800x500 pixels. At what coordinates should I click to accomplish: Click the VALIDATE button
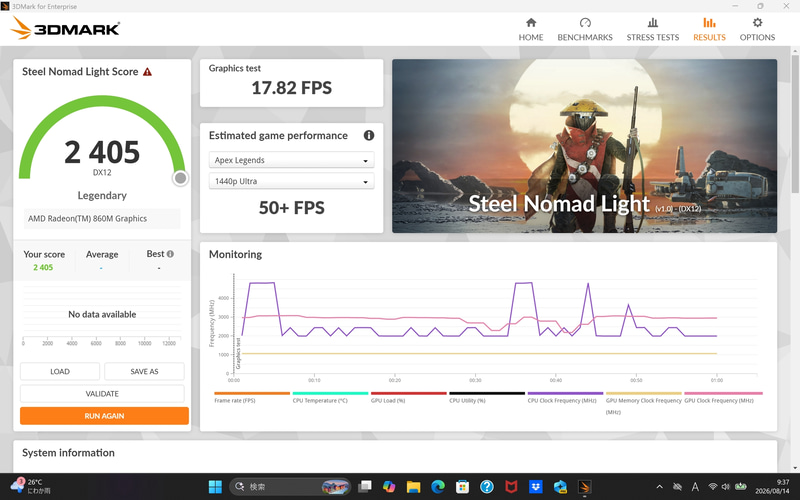point(102,394)
